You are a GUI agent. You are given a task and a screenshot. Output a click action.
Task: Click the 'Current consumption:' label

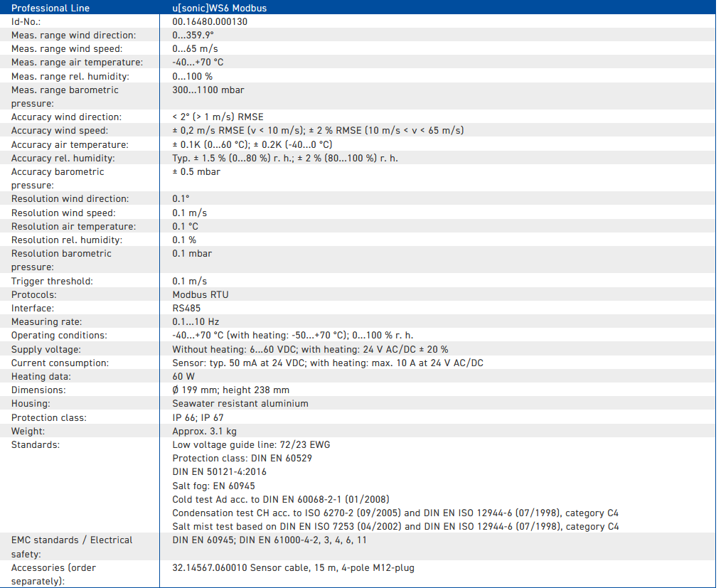60,363
